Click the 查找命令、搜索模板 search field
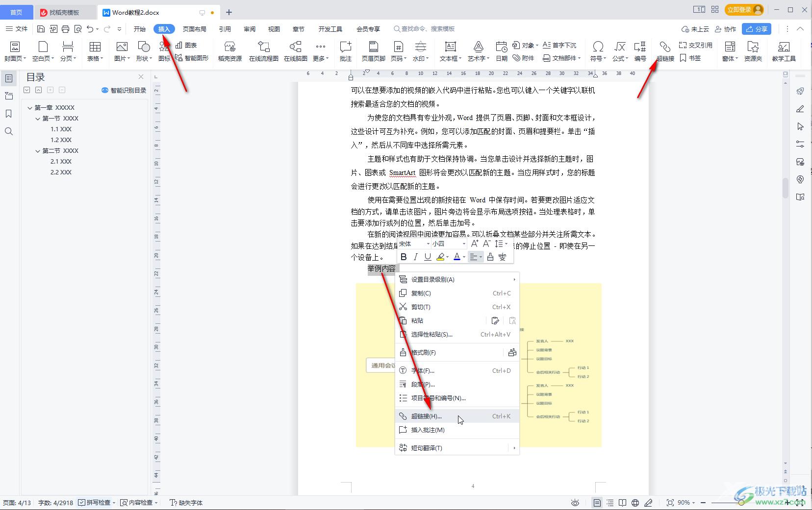812x510 pixels. [x=425, y=29]
